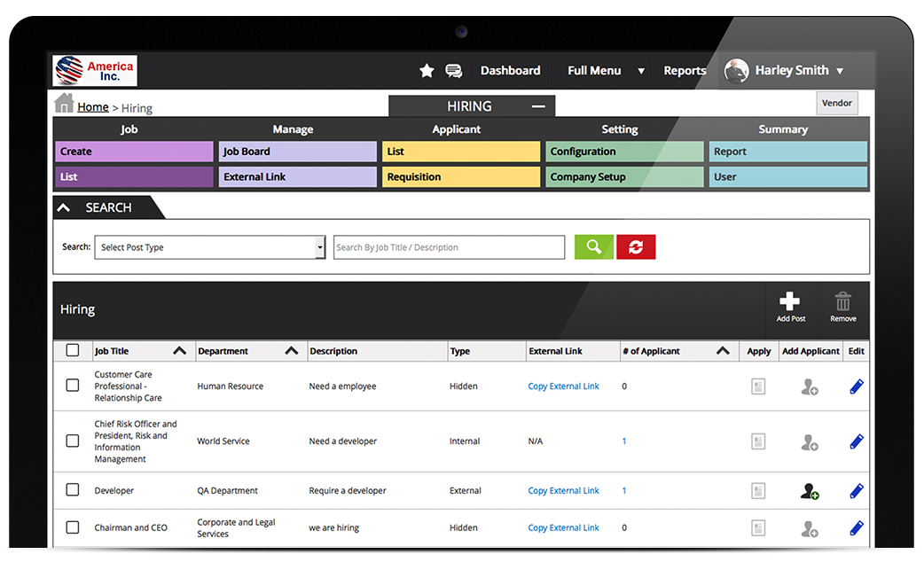This screenshot has height=562, width=924.
Task: Copy External Link for Customer Care Professional
Action: click(563, 386)
